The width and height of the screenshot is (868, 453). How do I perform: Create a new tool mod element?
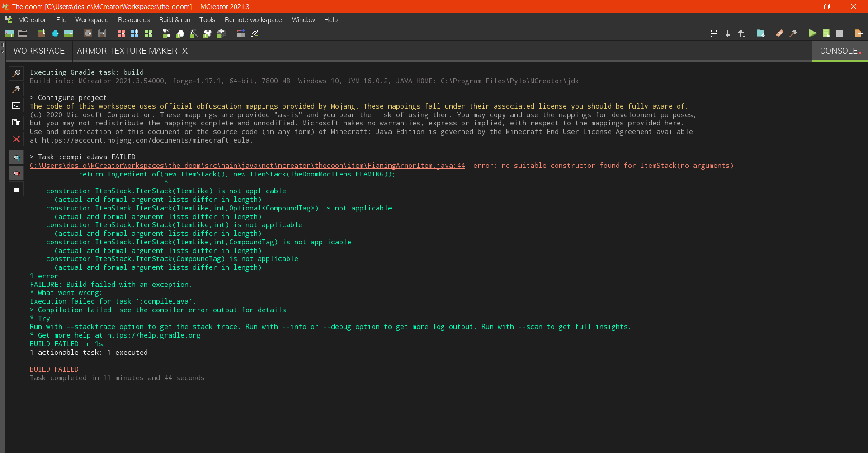(x=193, y=33)
